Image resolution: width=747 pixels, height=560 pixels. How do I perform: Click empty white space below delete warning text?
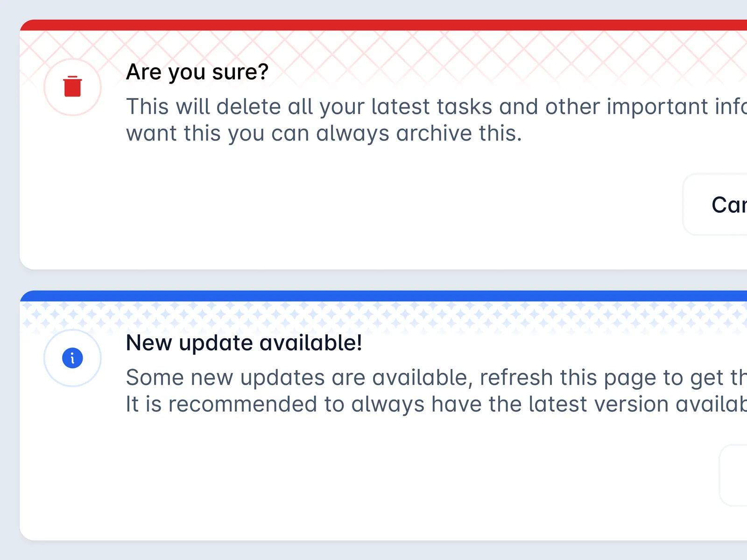pos(327,205)
